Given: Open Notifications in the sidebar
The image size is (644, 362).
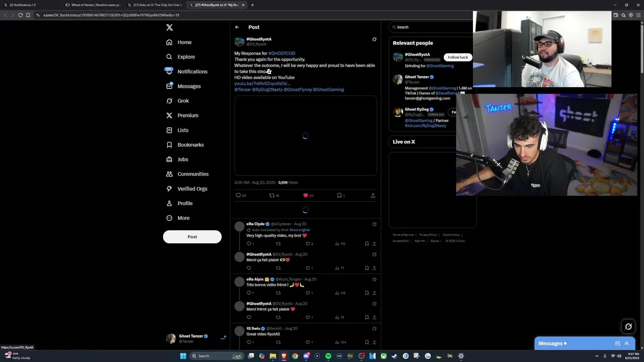Looking at the screenshot, I should [x=187, y=71].
